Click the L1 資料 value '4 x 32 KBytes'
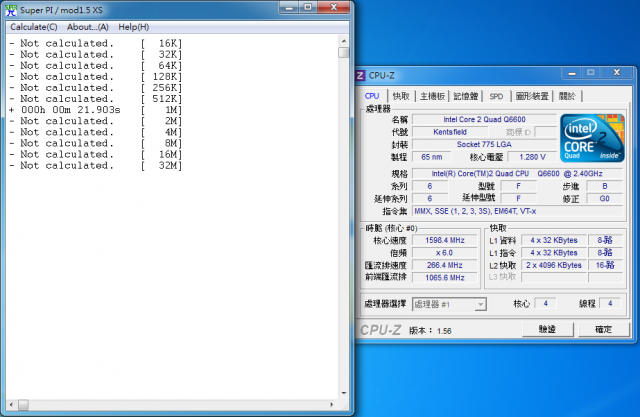This screenshot has height=417, width=640. point(554,240)
